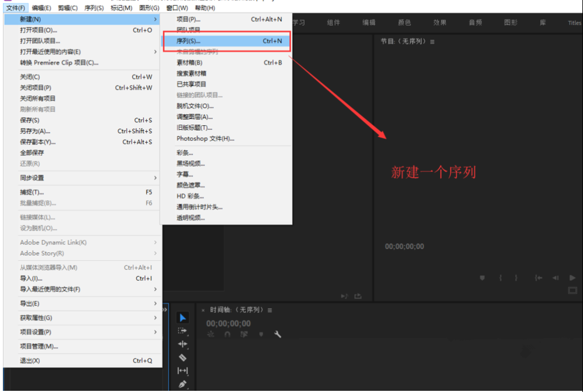The height and width of the screenshot is (392, 583).
Task: Select the Razor tool
Action: coord(182,357)
